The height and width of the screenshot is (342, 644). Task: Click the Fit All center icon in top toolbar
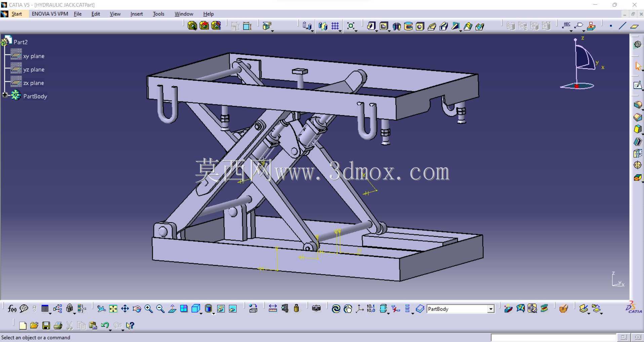(x=351, y=26)
